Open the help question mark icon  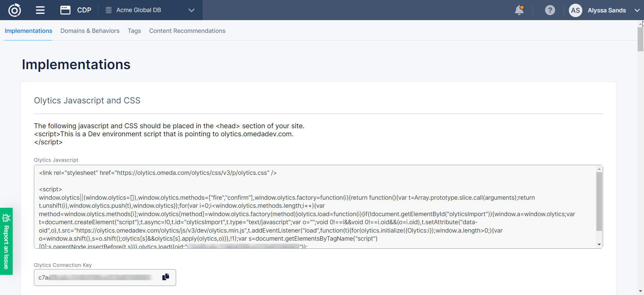(550, 10)
